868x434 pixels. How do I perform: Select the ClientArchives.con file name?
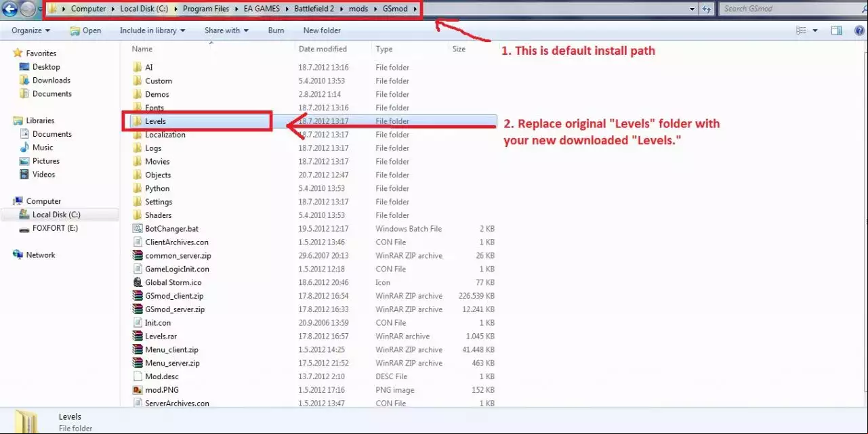click(x=177, y=242)
